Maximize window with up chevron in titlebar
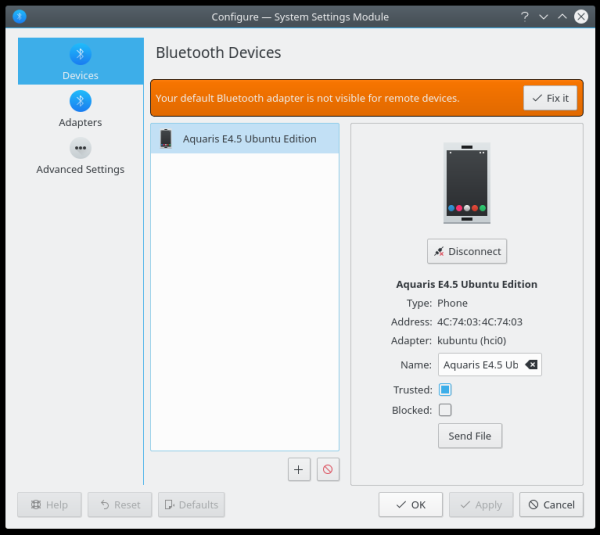 pyautogui.click(x=562, y=16)
